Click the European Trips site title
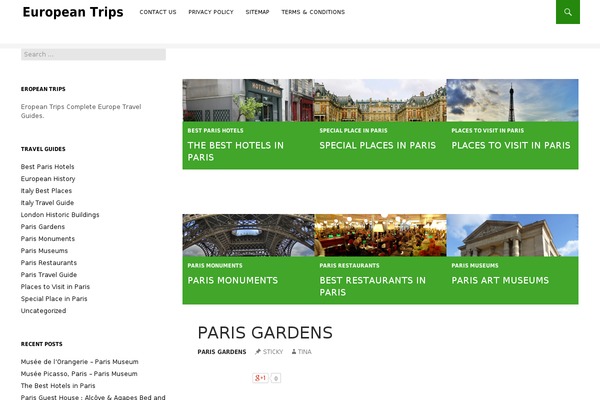This screenshot has height=400, width=600. coord(73,13)
